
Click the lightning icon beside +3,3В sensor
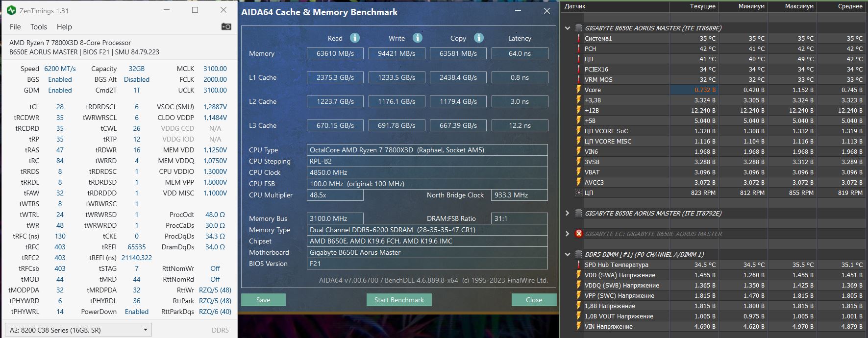(578, 100)
